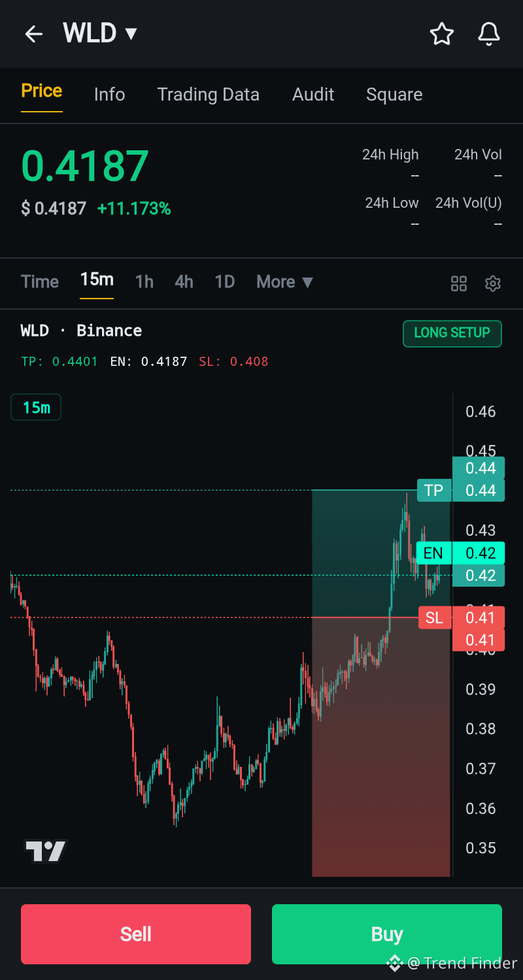Add WLD to favorites with star icon

pyautogui.click(x=442, y=34)
